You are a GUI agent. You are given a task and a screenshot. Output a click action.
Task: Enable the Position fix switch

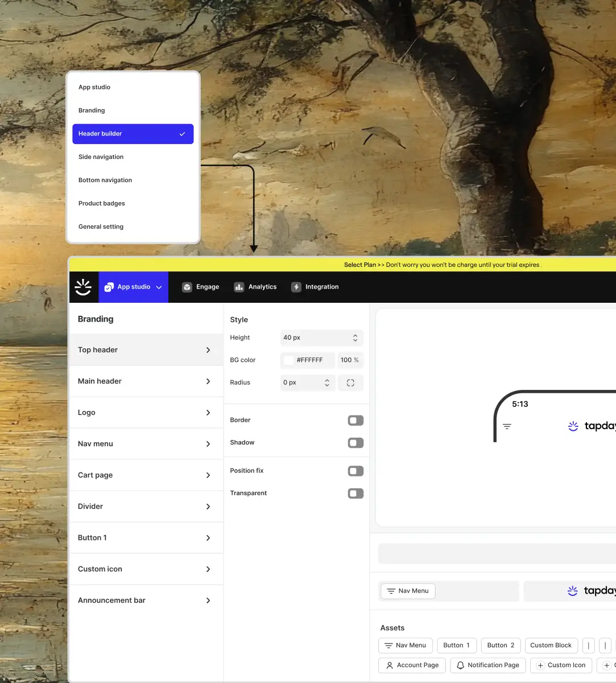tap(355, 471)
